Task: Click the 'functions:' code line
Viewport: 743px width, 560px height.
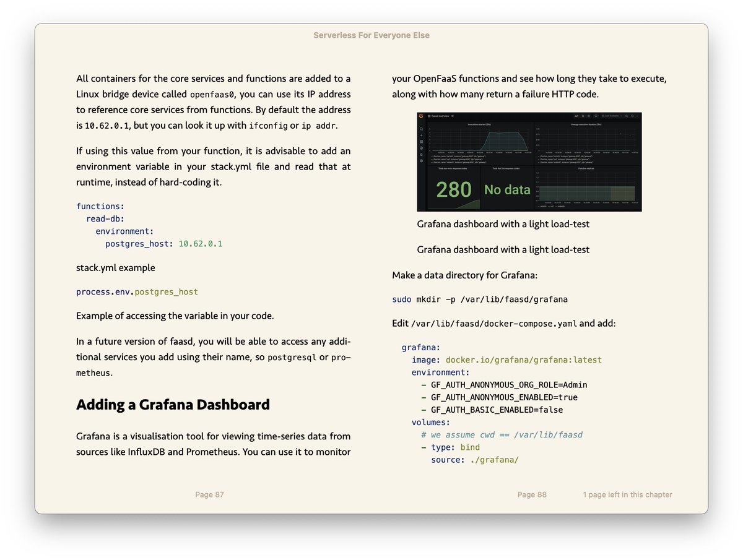Action: 100,206
